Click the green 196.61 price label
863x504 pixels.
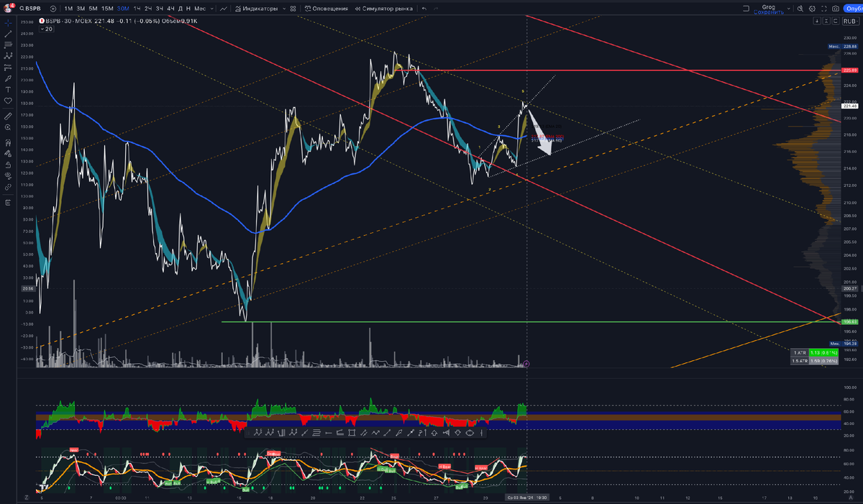click(x=850, y=322)
